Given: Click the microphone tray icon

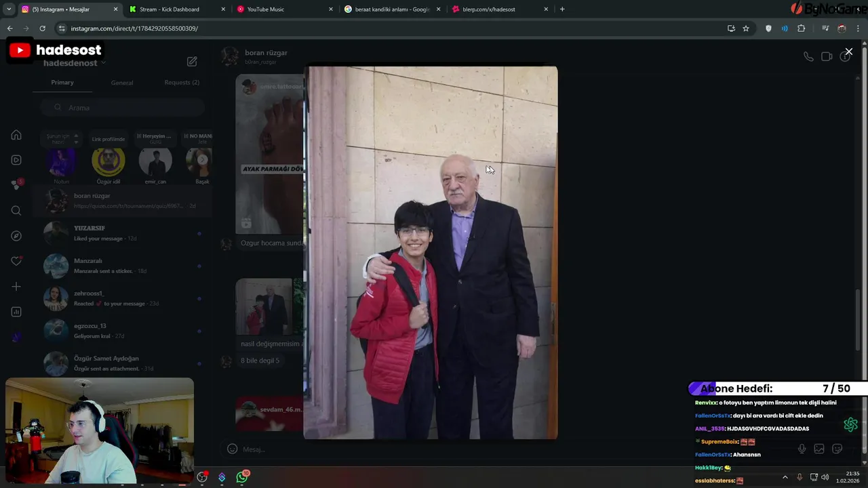Looking at the screenshot, I should click(x=800, y=477).
